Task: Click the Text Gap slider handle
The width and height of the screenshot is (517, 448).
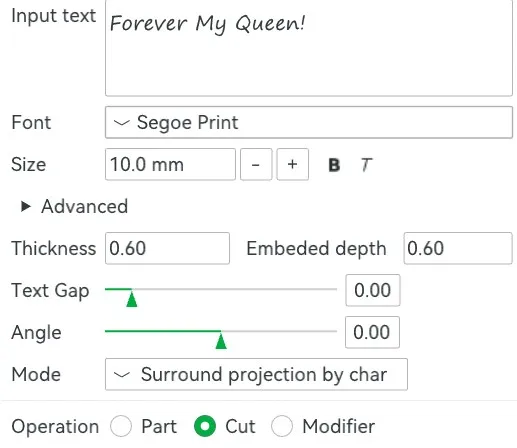Action: [x=132, y=299]
